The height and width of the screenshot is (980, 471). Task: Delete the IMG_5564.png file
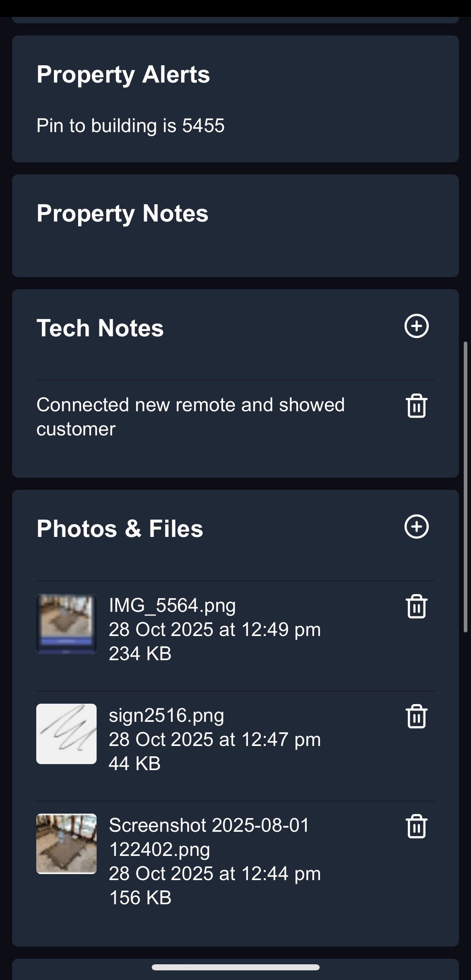tap(416, 606)
